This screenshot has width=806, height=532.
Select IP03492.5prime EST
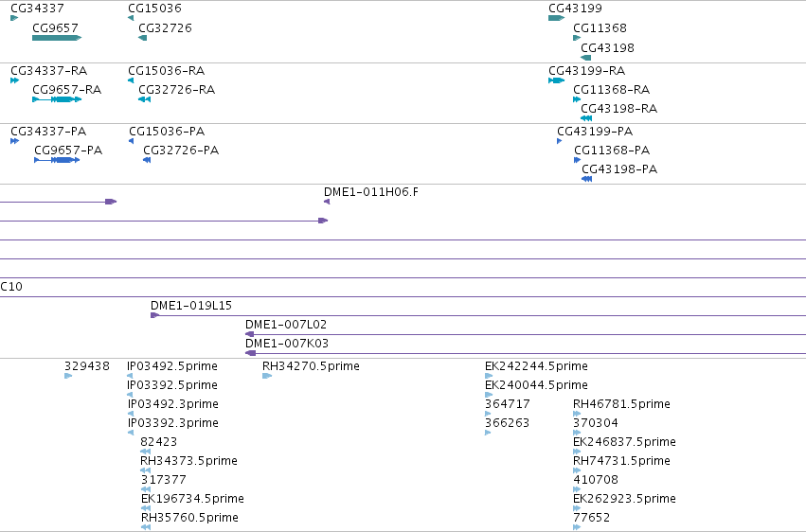[172, 366]
